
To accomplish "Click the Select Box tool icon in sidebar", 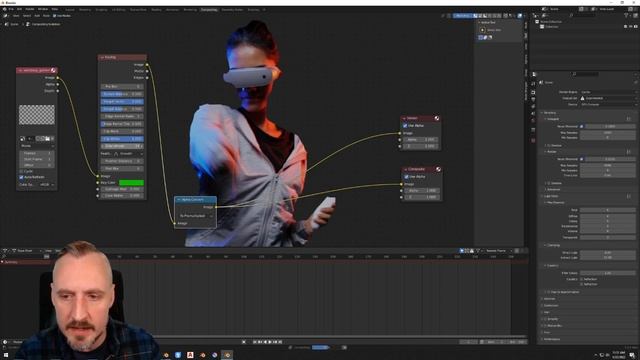I will 482,30.
